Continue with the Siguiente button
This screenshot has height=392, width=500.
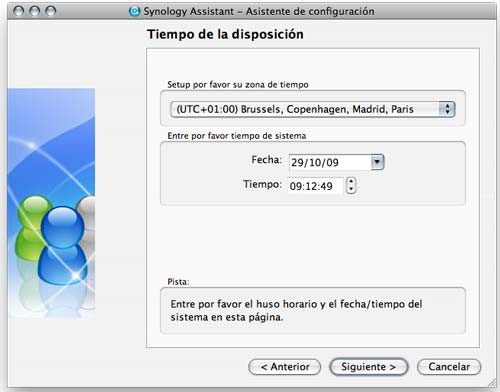pos(368,367)
